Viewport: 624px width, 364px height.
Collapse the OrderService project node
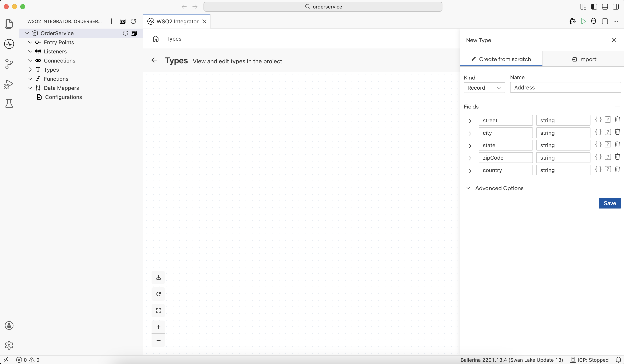click(x=27, y=33)
